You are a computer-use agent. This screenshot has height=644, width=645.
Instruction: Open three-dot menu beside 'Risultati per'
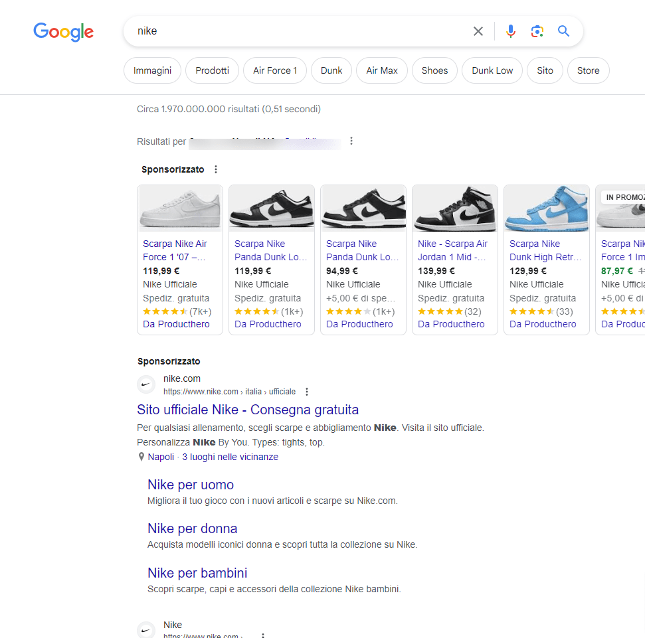[351, 141]
